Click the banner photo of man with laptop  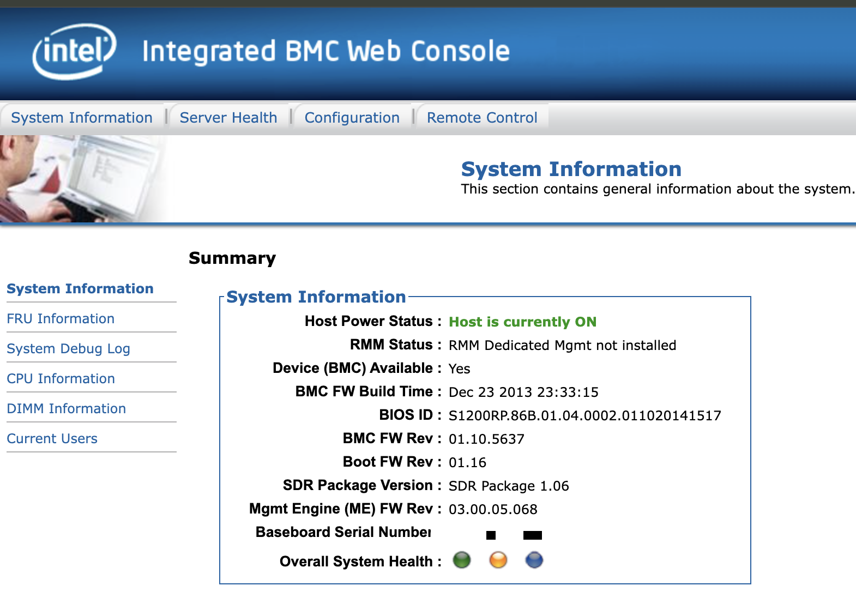[x=82, y=179]
